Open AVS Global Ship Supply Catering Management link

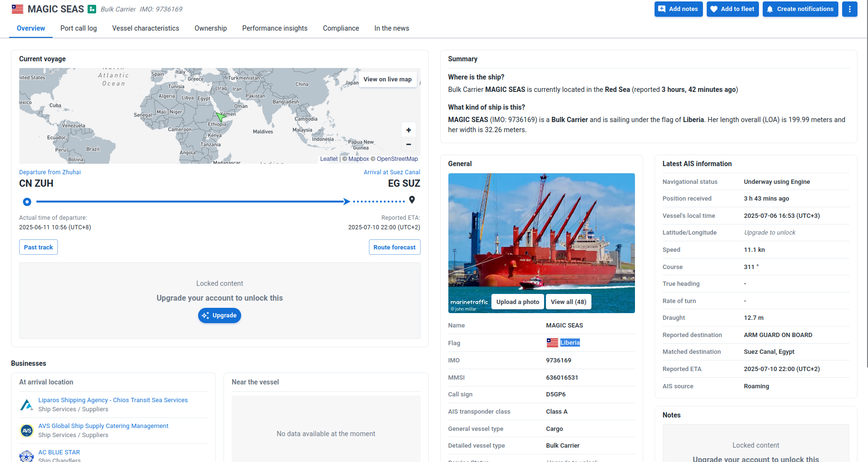(x=103, y=426)
